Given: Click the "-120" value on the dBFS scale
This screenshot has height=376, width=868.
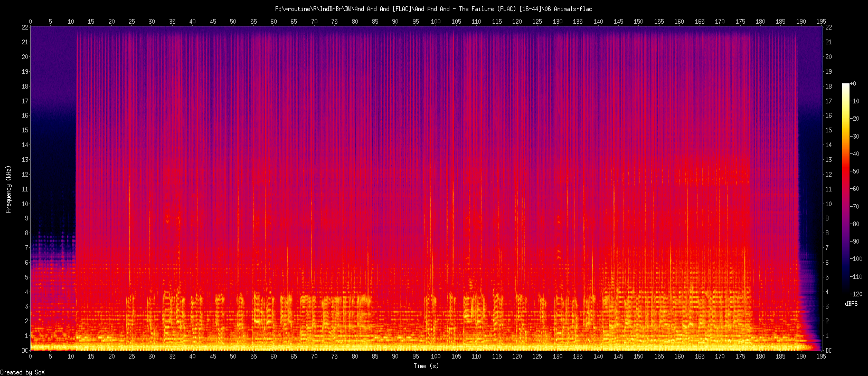Looking at the screenshot, I should pyautogui.click(x=856, y=294).
